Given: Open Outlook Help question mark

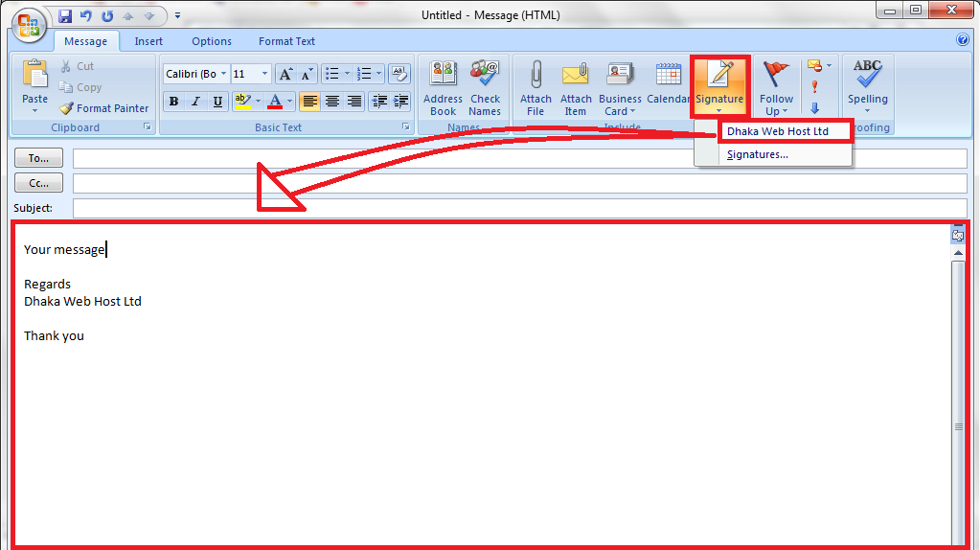Looking at the screenshot, I should click(963, 40).
